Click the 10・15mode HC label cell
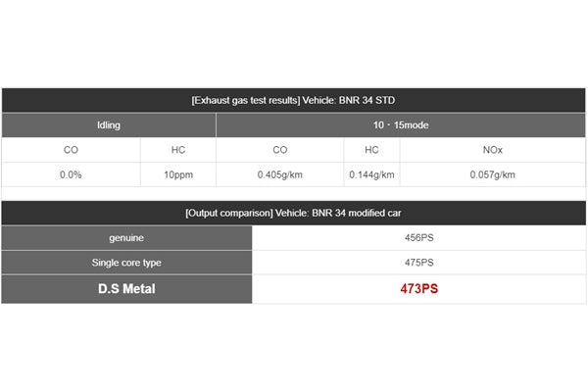The width and height of the screenshot is (588, 392). [x=371, y=150]
